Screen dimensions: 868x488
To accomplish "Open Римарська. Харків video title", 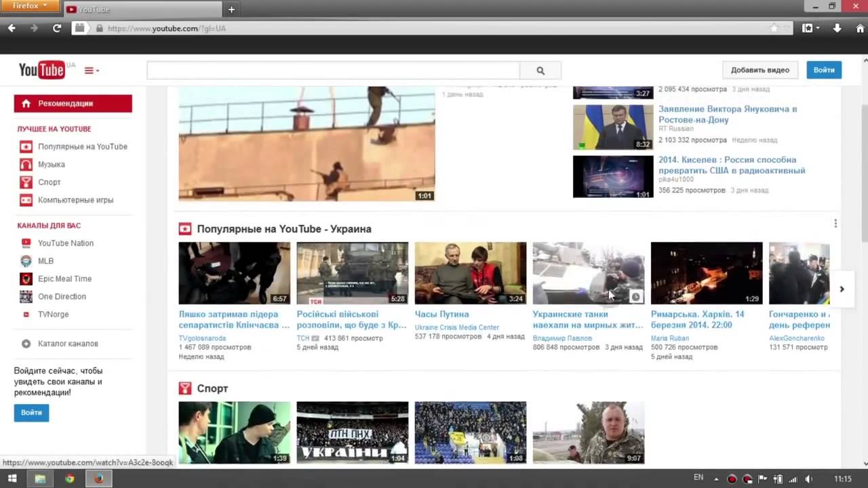I will click(697, 319).
